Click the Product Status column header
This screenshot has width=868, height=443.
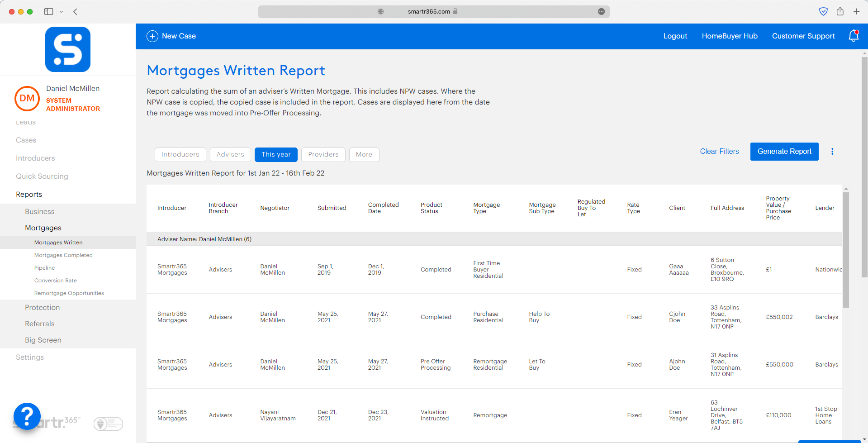point(431,208)
